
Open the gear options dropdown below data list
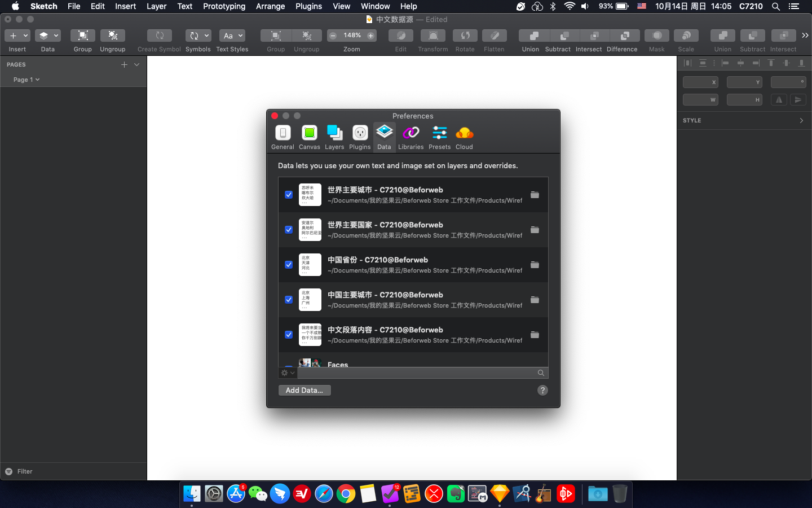[x=288, y=373]
